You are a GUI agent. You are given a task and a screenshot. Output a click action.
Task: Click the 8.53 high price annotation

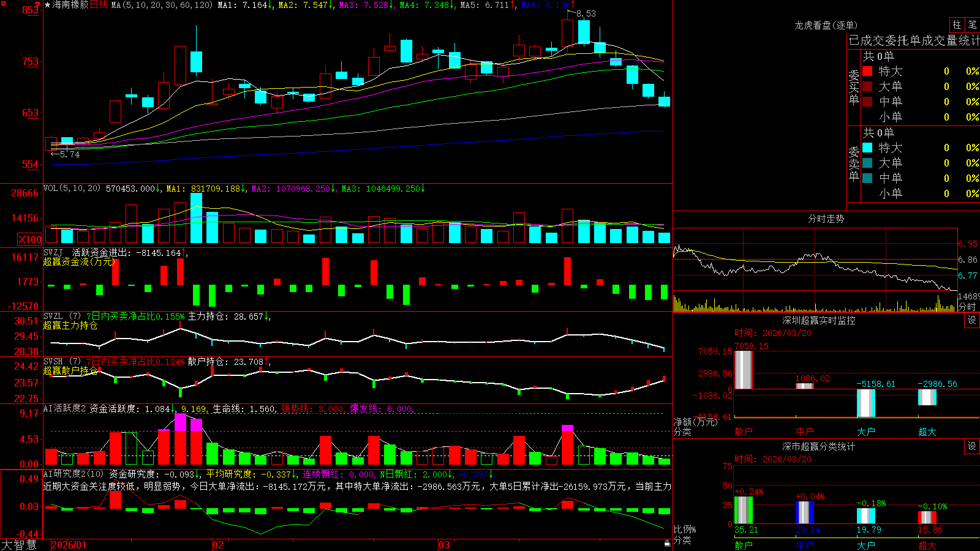586,13
